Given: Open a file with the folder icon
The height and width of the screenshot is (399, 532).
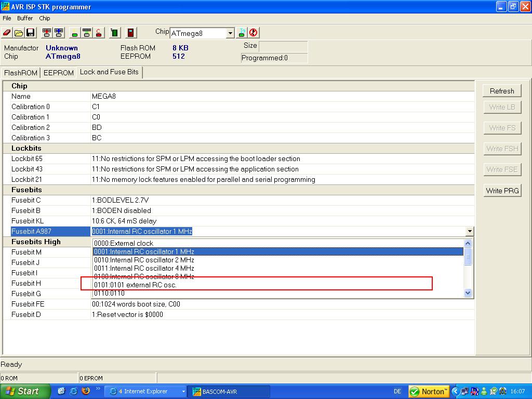Looking at the screenshot, I should (19, 33).
